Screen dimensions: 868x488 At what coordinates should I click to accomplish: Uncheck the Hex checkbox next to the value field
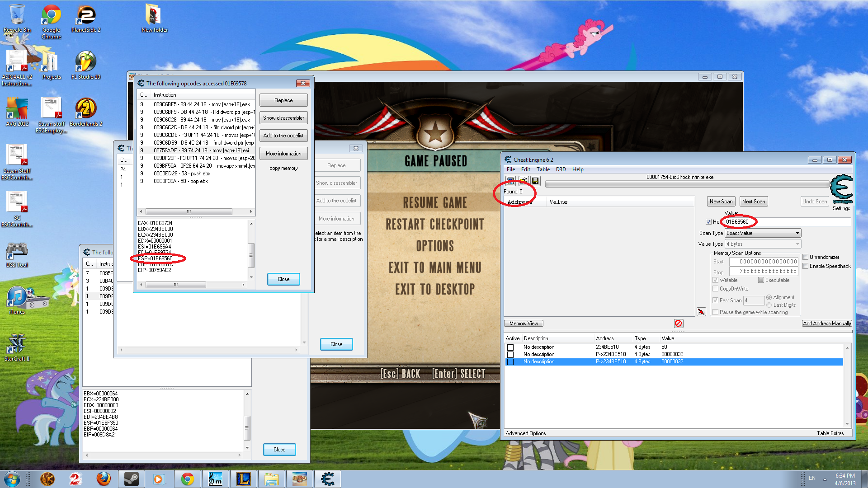[x=709, y=221]
